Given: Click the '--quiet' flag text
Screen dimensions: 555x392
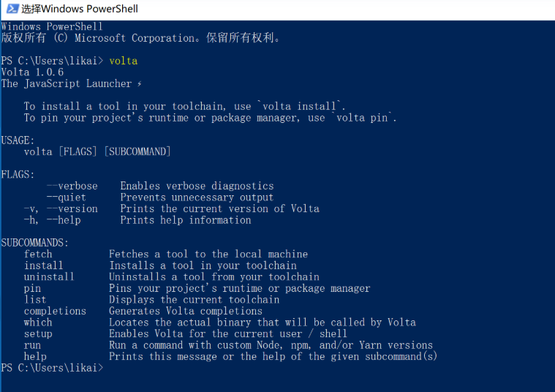Looking at the screenshot, I should (x=66, y=197).
